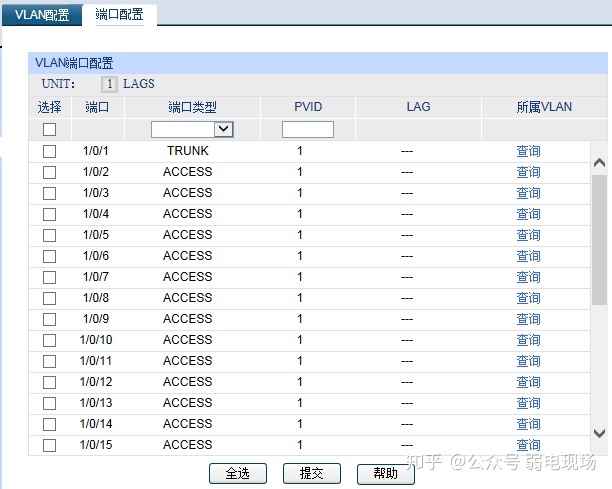Check the box for port 1/0/1
Screen dimensions: 612x489
coord(49,151)
